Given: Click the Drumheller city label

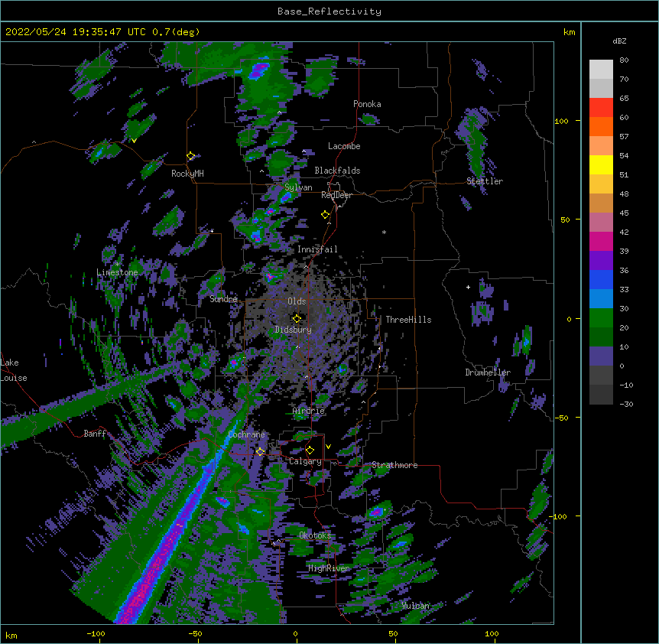Looking at the screenshot, I should click(x=488, y=372).
